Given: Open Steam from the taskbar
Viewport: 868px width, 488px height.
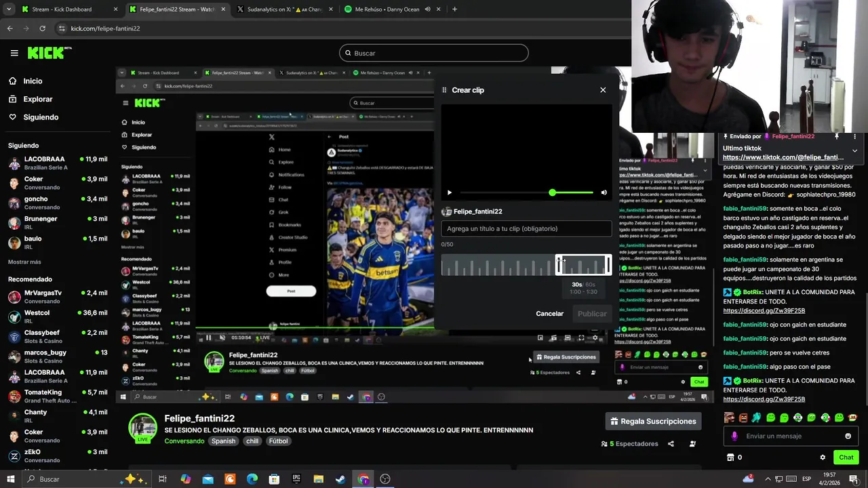Looking at the screenshot, I should click(x=340, y=479).
